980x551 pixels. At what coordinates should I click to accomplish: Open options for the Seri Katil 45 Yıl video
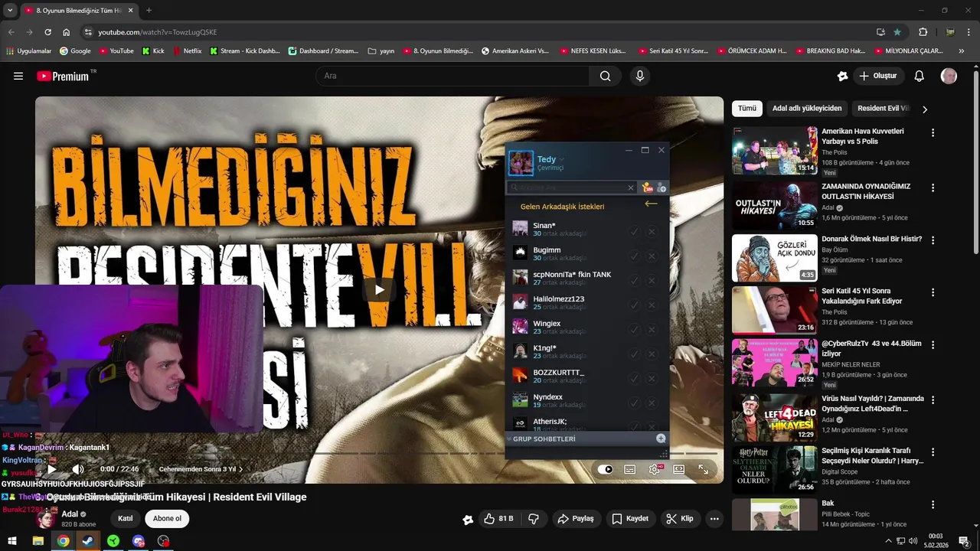933,292
